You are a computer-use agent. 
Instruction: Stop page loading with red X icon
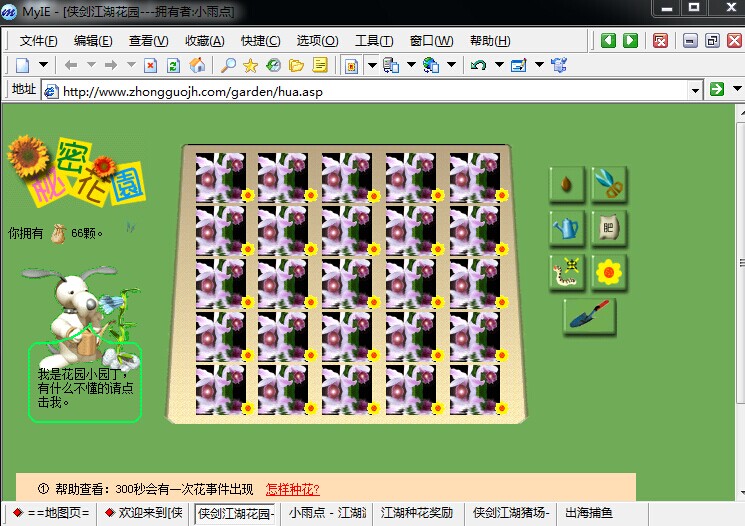151,65
